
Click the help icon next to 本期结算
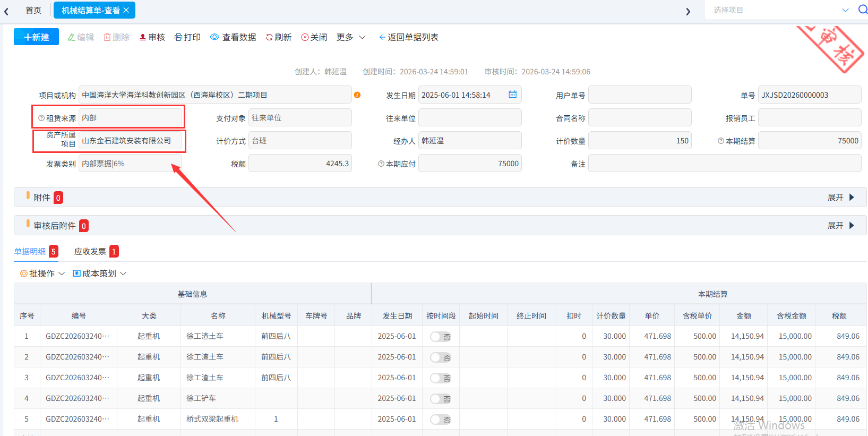[721, 141]
